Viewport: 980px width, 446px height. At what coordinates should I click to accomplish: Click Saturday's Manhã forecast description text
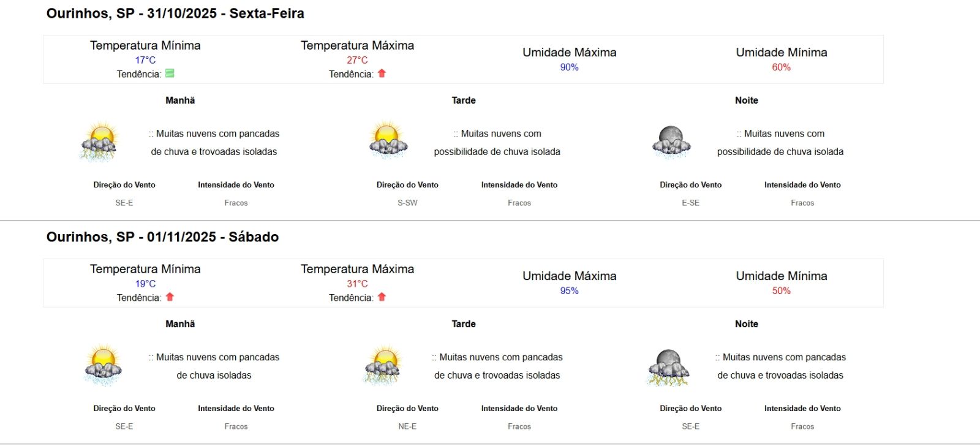(x=214, y=366)
